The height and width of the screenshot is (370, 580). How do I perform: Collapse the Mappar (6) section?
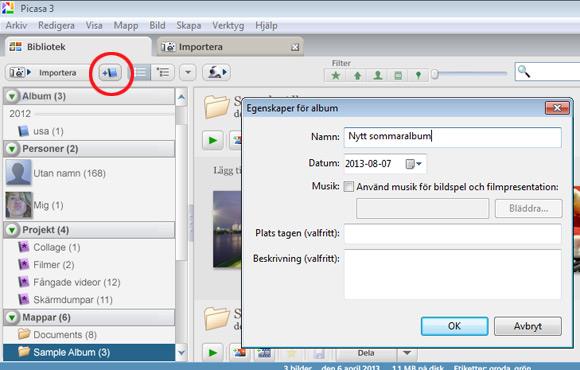click(x=12, y=317)
